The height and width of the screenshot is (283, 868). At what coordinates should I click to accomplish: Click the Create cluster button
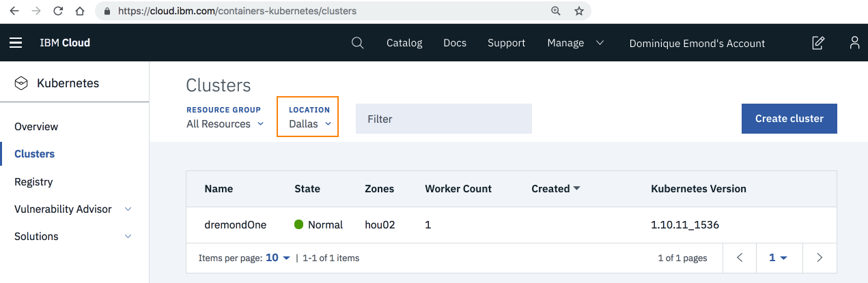[789, 119]
